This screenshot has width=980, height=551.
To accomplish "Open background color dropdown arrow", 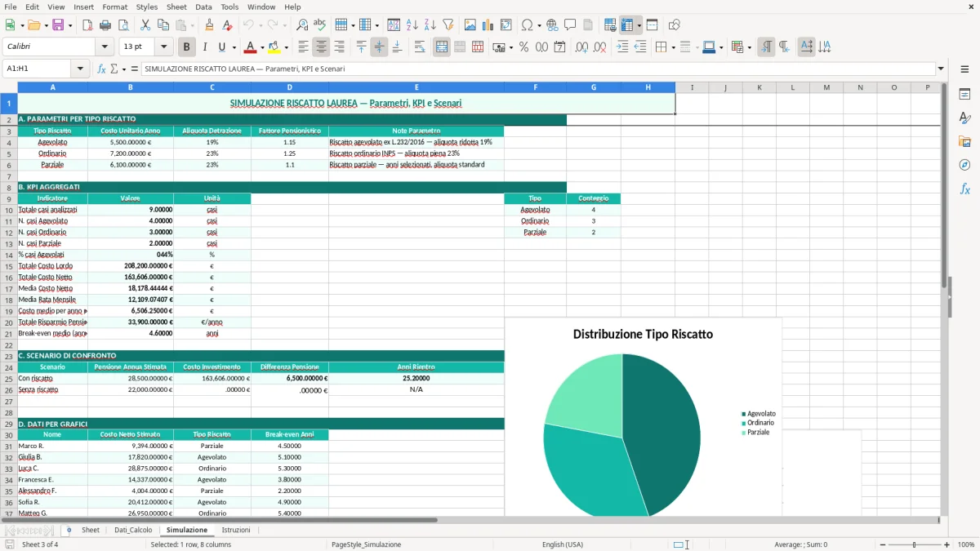I will (x=287, y=47).
